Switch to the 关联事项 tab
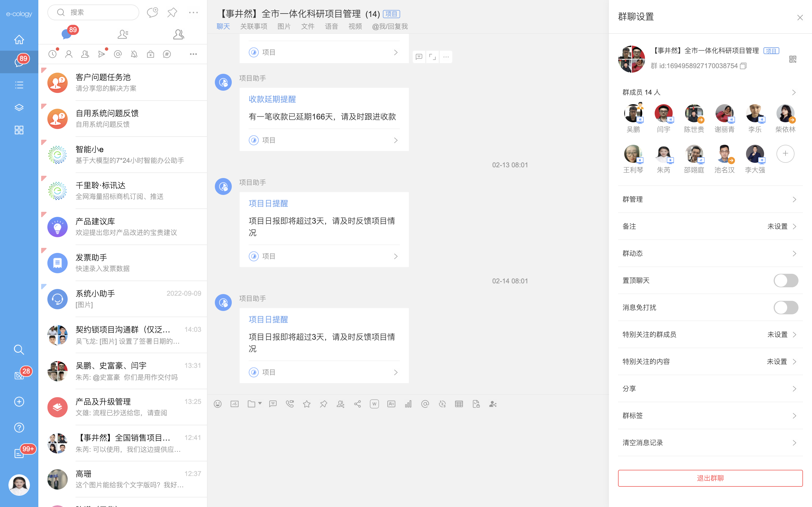Viewport: 812px width, 507px height. [x=253, y=26]
